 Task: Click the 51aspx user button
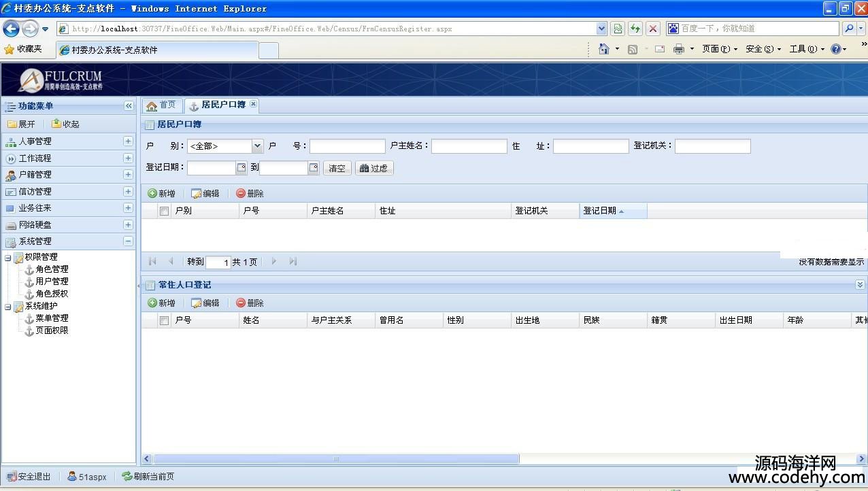87,477
